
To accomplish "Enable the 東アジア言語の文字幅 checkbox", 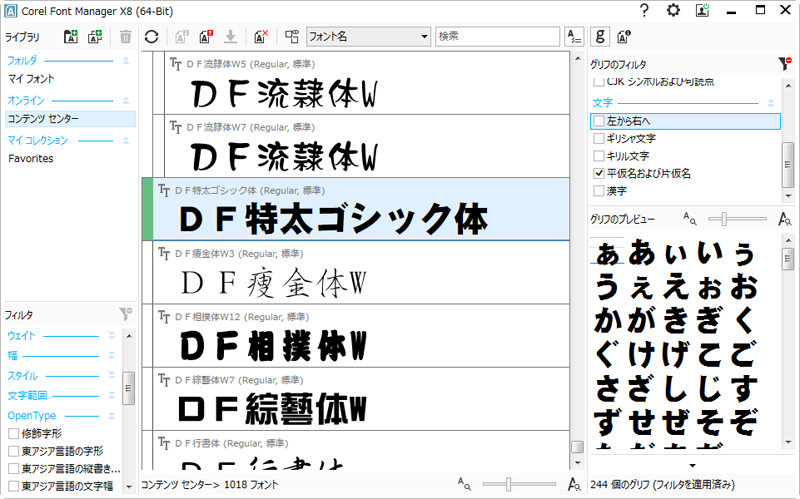I will point(14,486).
